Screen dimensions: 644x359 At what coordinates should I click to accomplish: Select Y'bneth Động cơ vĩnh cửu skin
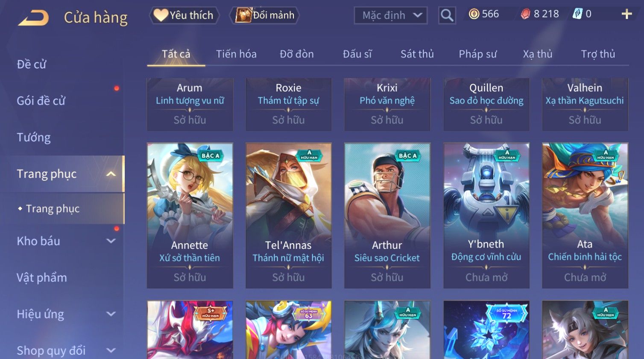tap(486, 215)
